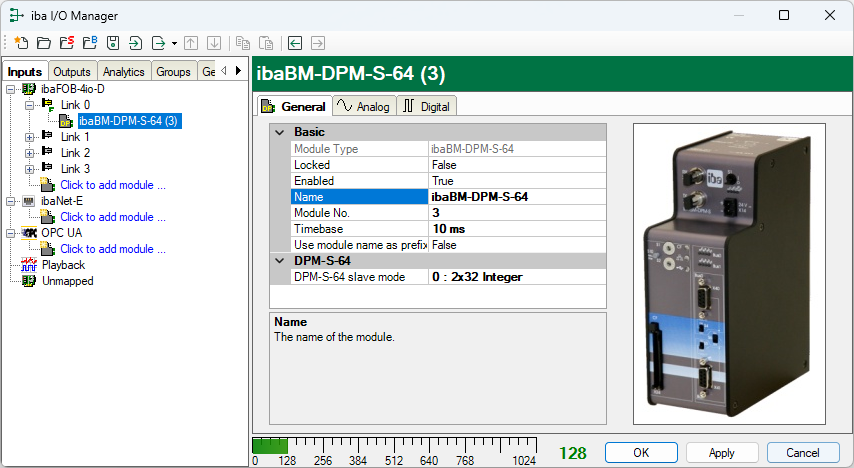Click the New configuration toolbar icon
854x468 pixels.
(21, 43)
